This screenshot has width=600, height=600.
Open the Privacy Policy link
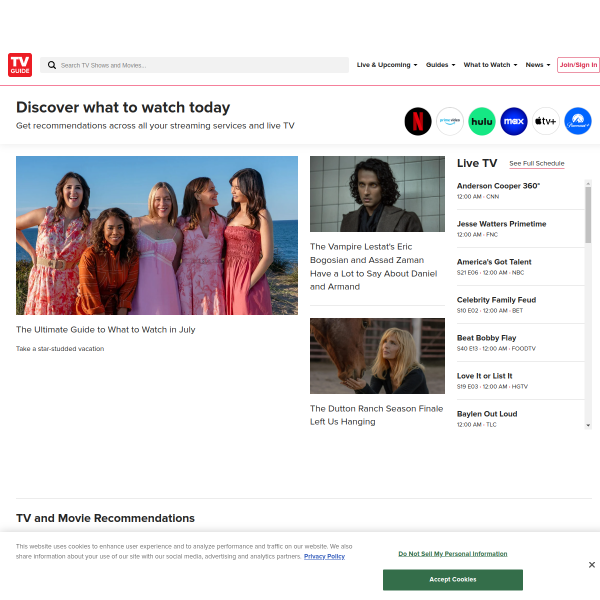[324, 556]
